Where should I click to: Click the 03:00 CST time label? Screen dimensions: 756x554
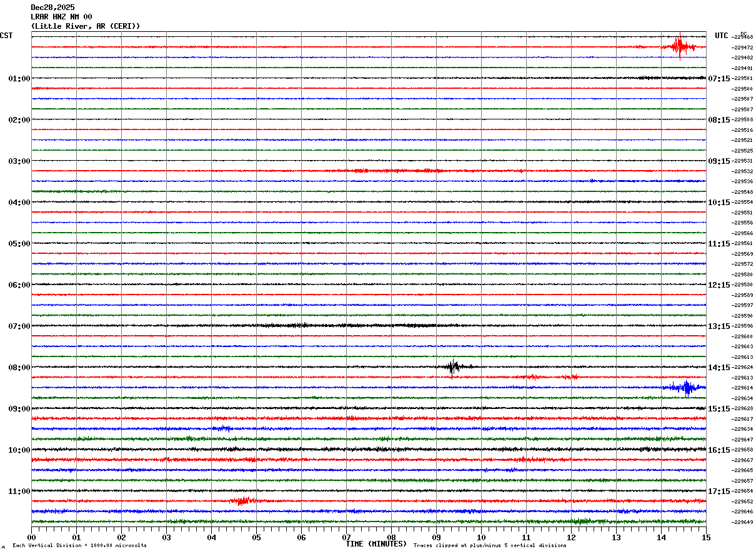point(19,161)
